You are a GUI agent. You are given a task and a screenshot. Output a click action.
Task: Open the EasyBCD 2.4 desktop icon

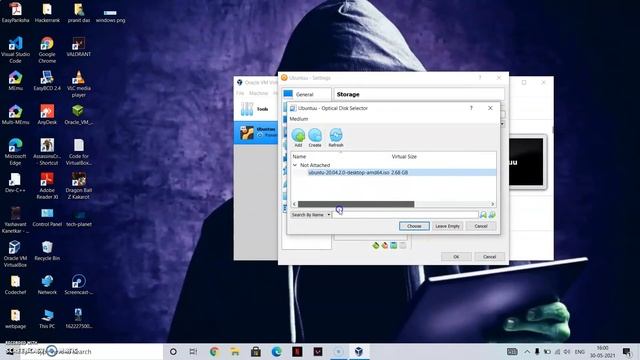47,80
